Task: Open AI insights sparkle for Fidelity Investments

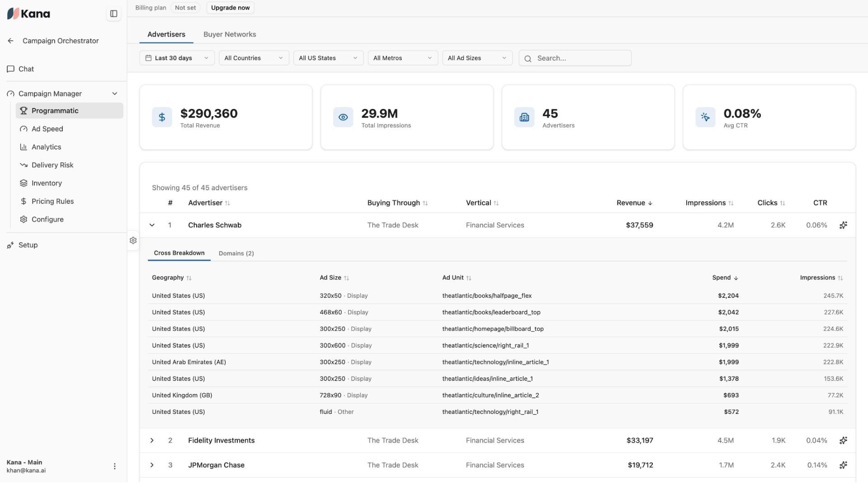Action: coord(843,441)
